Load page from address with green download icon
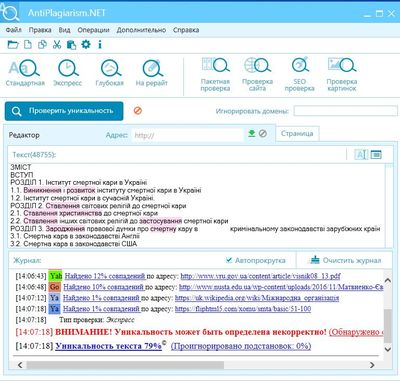 point(252,134)
